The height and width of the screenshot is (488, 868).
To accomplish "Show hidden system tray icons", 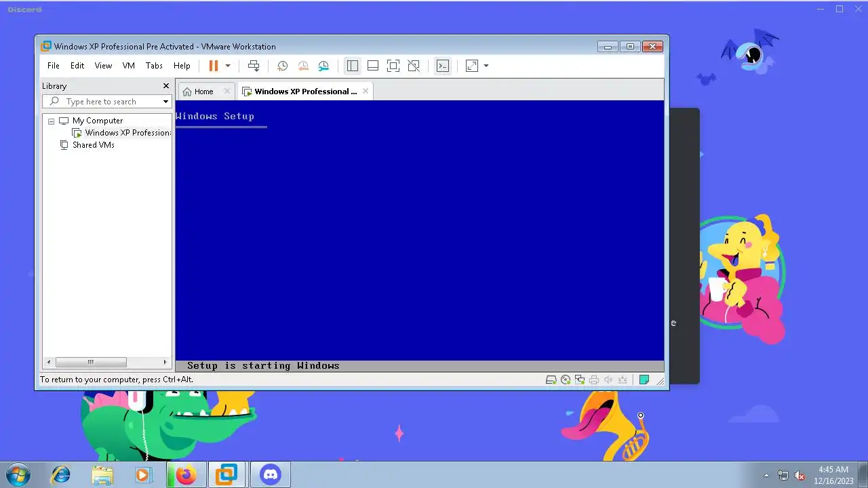I will tap(767, 475).
